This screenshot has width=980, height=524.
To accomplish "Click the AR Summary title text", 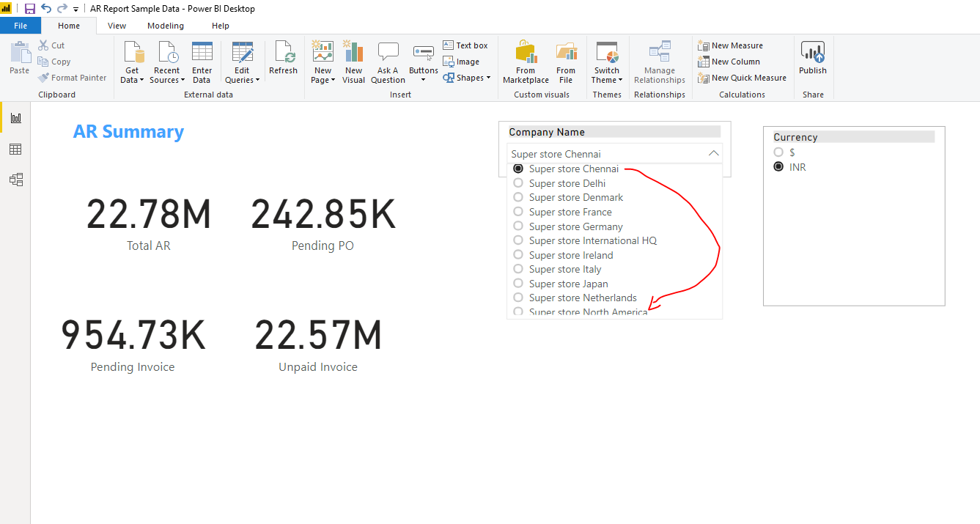I will tap(128, 132).
